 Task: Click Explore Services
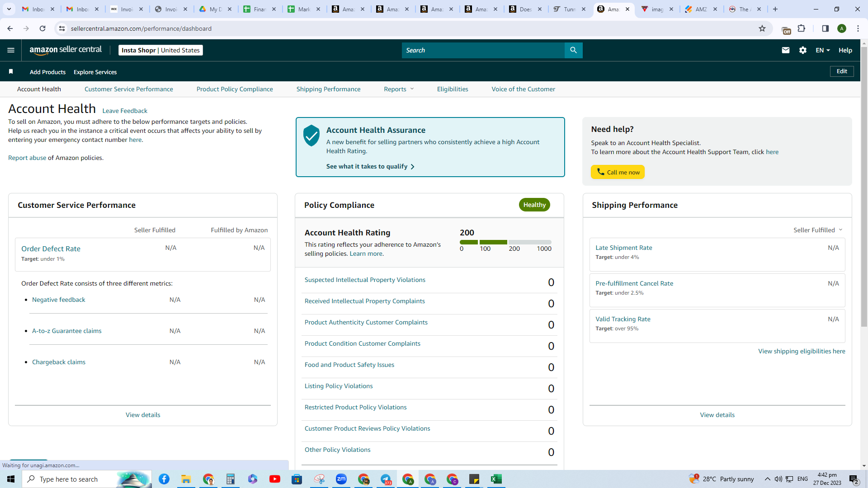[x=95, y=72]
